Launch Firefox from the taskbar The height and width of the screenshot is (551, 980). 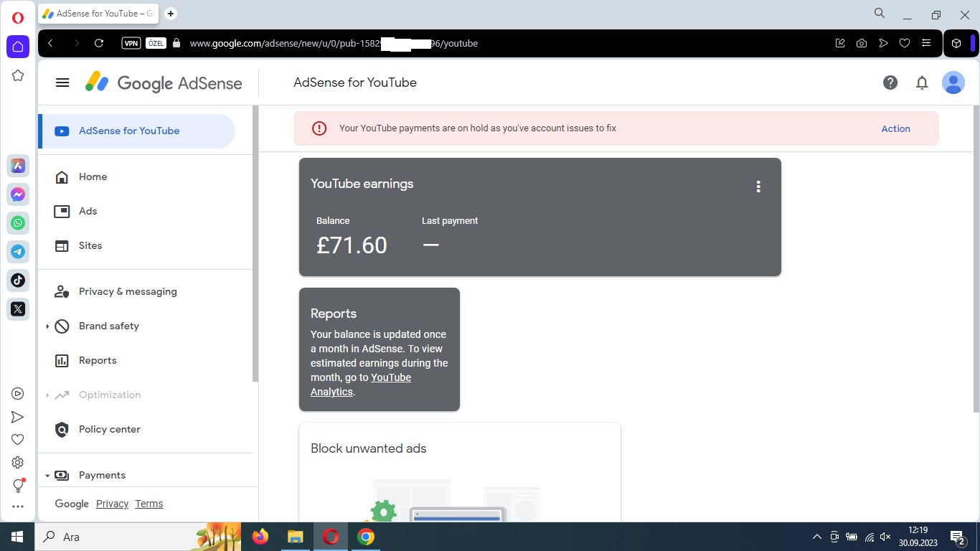click(260, 537)
